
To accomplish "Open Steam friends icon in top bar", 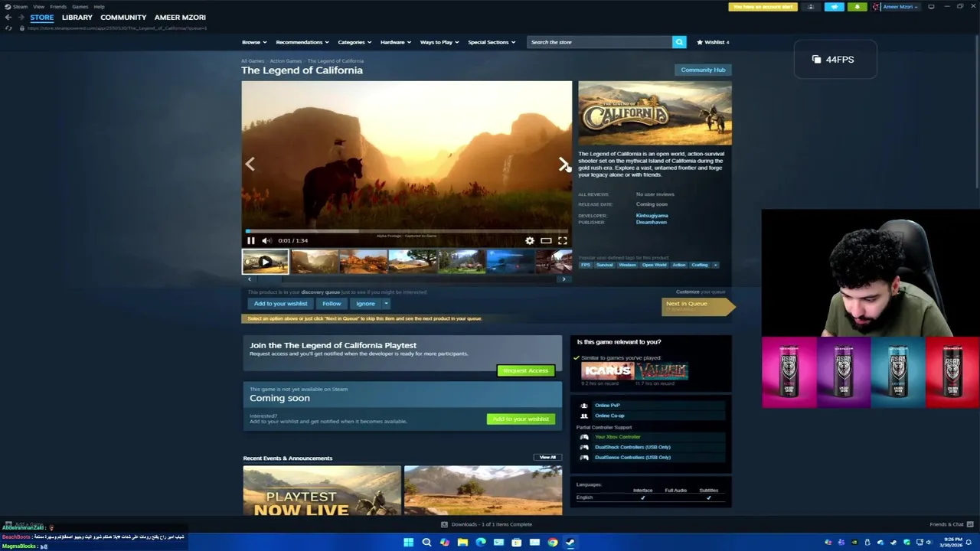I will (x=811, y=7).
